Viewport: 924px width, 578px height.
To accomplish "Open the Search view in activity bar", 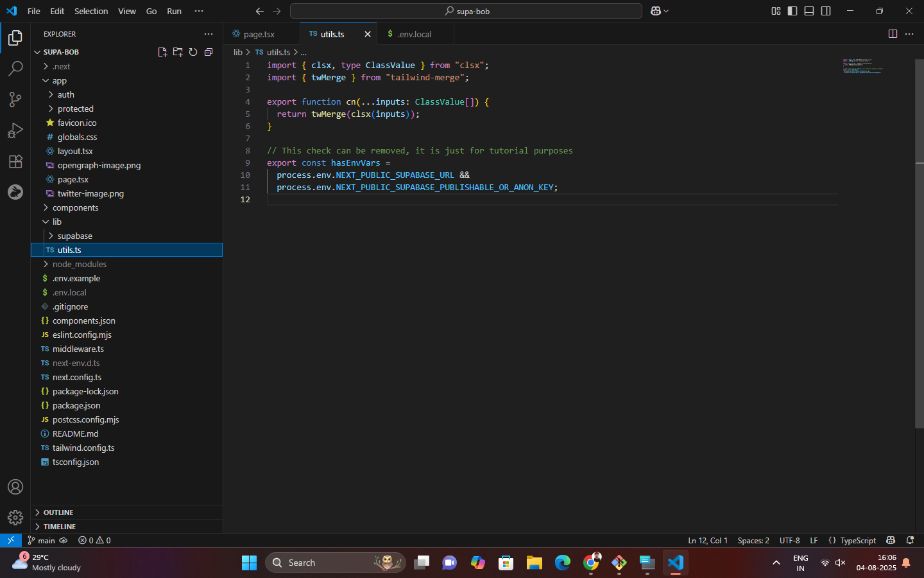I will 15,69.
